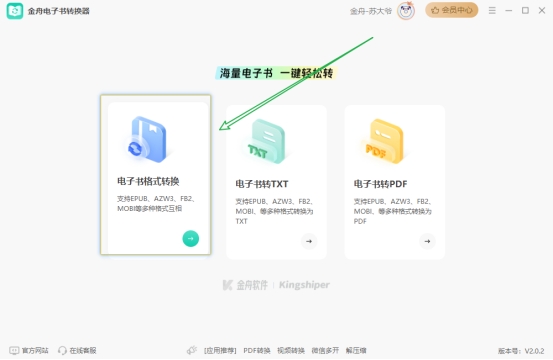Select the 电子书格式转换 title
This screenshot has height=360, width=553.
point(148,181)
